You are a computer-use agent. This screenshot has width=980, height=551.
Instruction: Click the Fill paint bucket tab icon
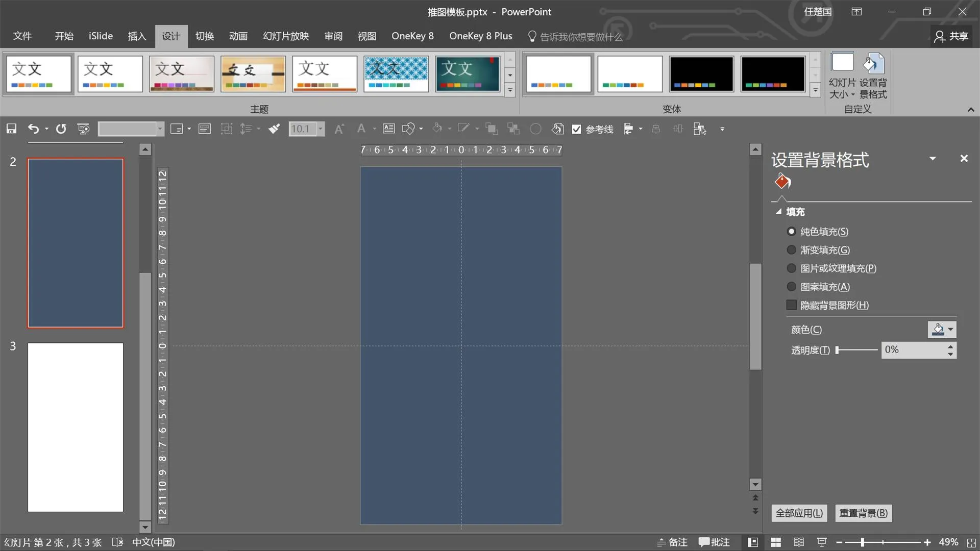click(x=782, y=182)
